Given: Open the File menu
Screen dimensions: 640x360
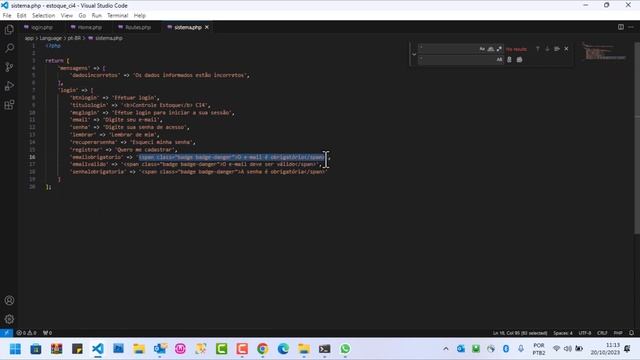Looking at the screenshot, I should coord(7,16).
